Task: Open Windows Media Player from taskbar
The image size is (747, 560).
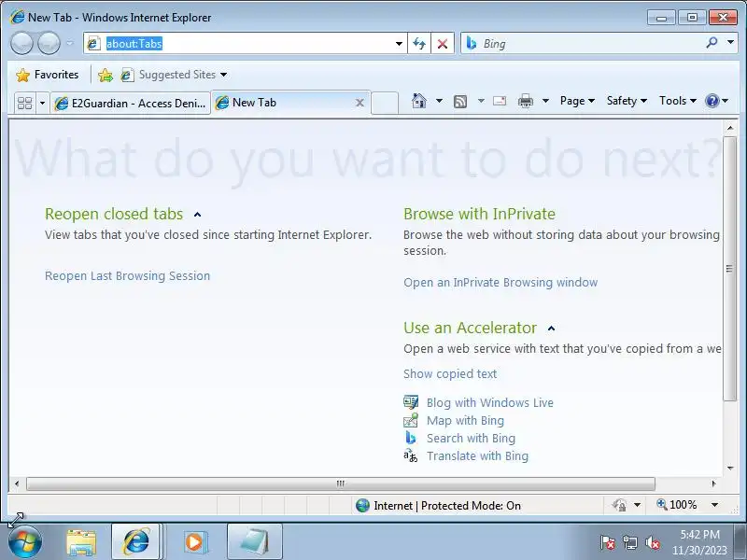Action: pos(195,542)
